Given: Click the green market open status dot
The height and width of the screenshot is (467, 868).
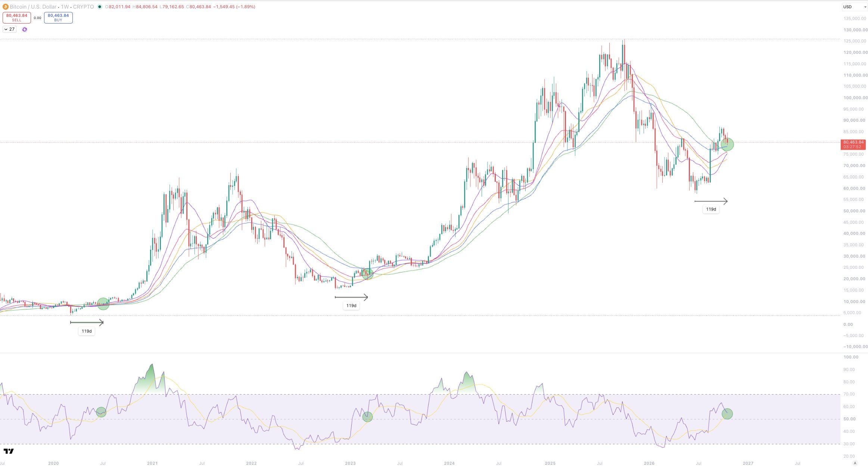Looking at the screenshot, I should coord(100,7).
